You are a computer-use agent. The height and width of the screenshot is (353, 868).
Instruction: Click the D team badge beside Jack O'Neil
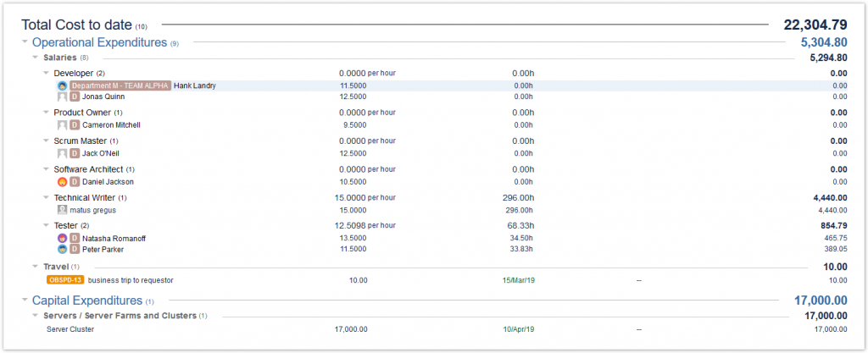75,153
